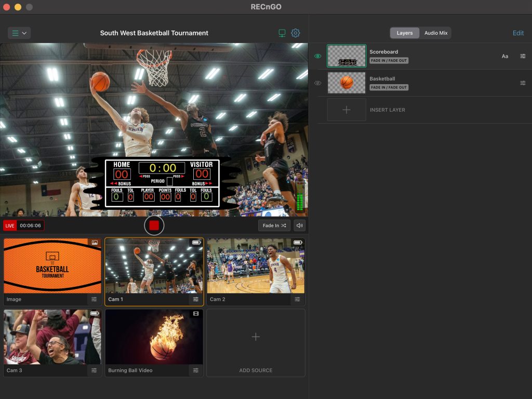This screenshot has height=399, width=532.
Task: Open Cam 2 source settings icon
Action: 297,299
